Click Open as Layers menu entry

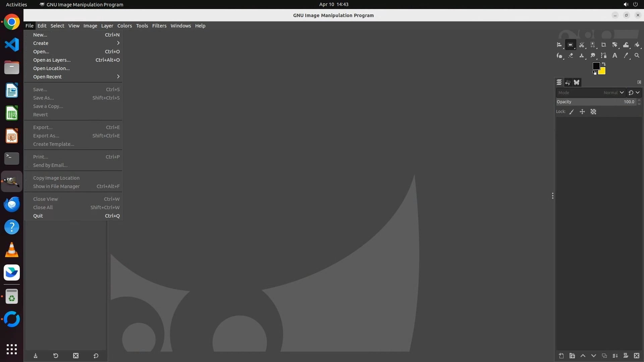pyautogui.click(x=52, y=60)
